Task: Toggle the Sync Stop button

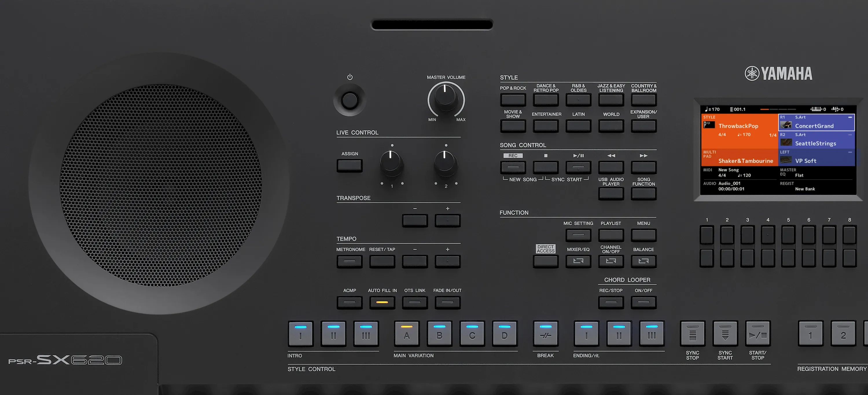Action: pyautogui.click(x=692, y=334)
